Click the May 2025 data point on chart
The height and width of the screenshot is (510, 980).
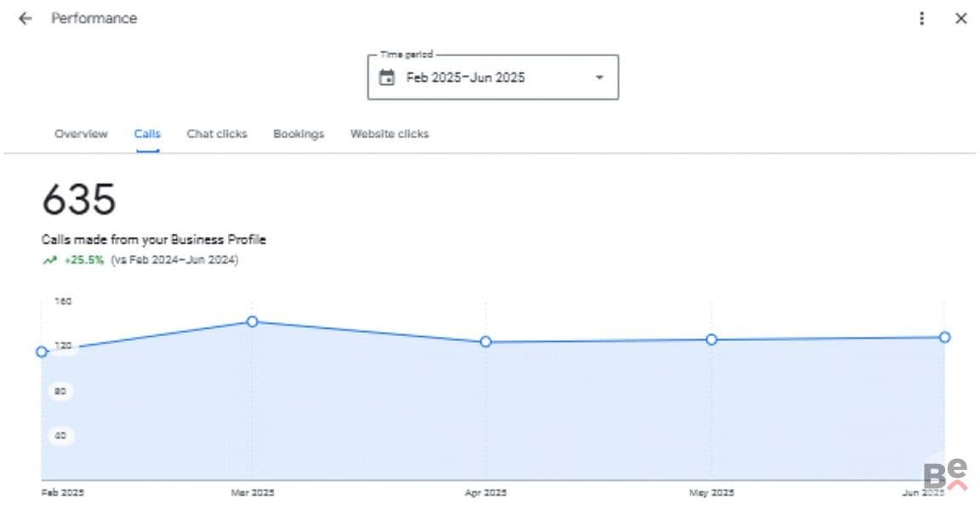coord(711,340)
